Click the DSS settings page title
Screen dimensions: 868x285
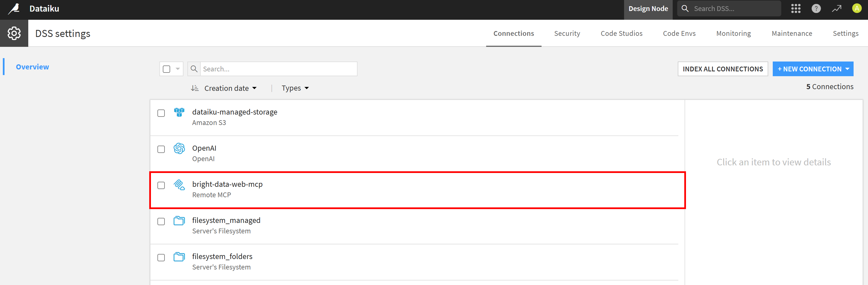(x=63, y=34)
